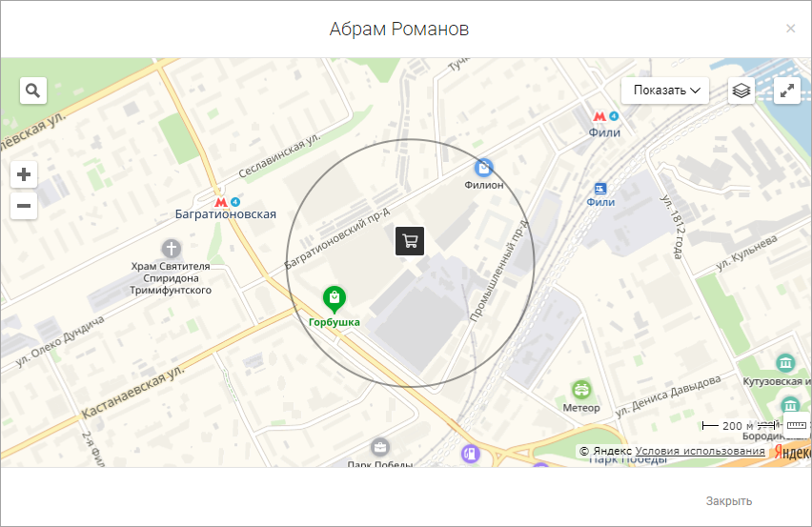This screenshot has width=812, height=527.
Task: Close the dialog with the X
Action: (790, 29)
